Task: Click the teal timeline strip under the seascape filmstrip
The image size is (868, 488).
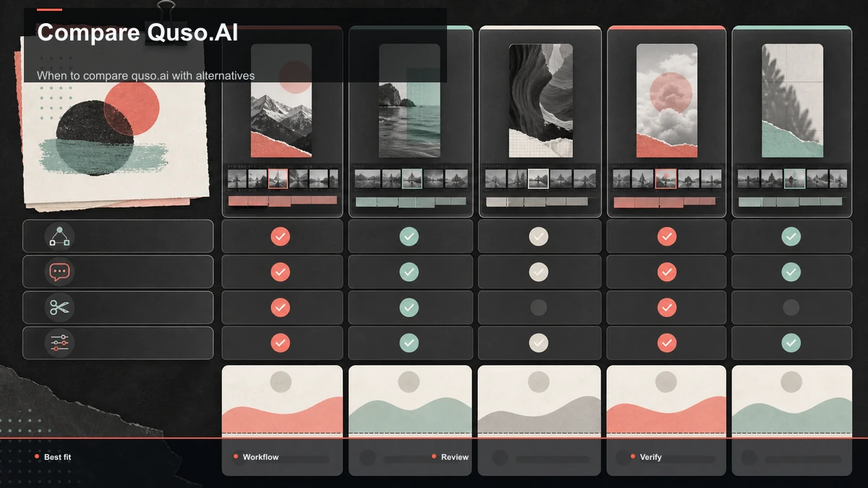Action: [409, 202]
